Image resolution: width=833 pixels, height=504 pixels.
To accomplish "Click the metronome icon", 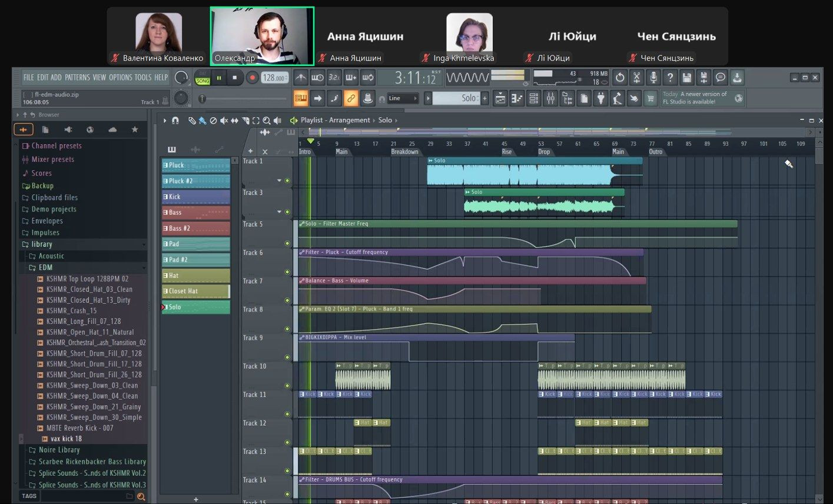I will coord(301,78).
